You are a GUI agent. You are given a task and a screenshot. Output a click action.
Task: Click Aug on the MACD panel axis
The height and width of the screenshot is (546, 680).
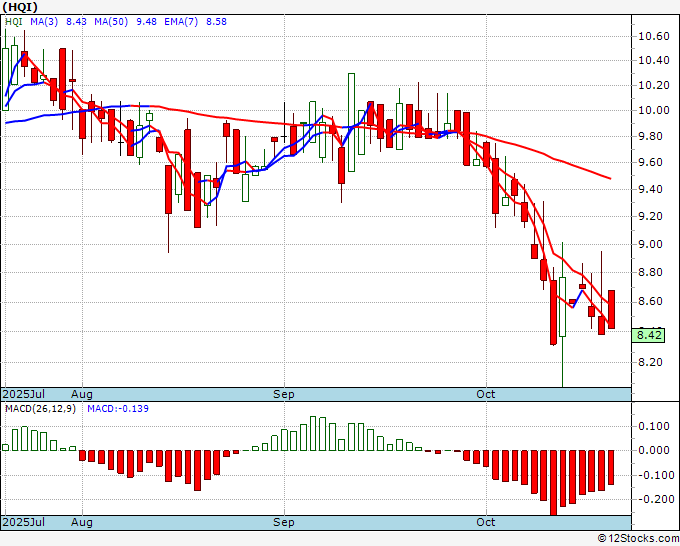82,522
